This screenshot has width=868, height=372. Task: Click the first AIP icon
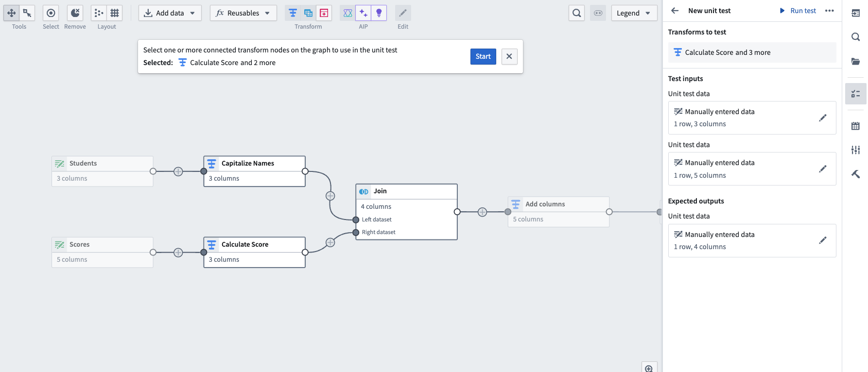347,13
